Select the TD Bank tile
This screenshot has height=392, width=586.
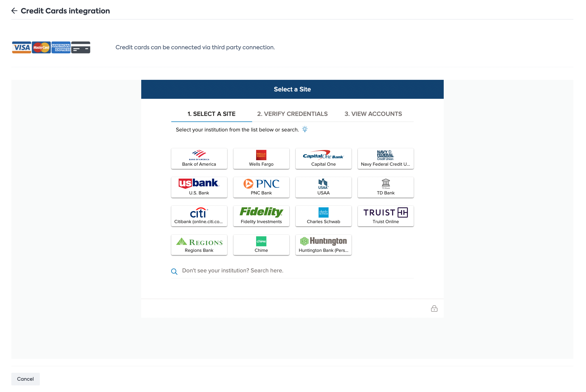tap(385, 187)
